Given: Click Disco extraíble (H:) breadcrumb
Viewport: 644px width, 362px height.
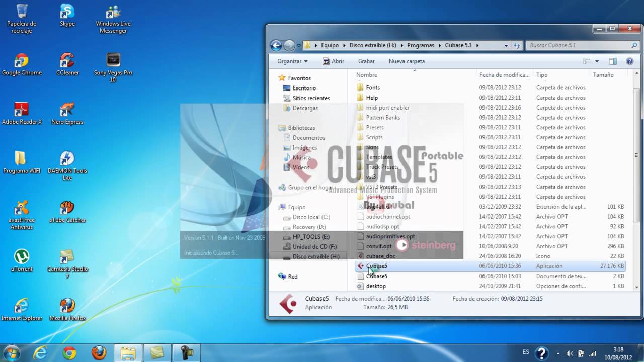Looking at the screenshot, I should [x=373, y=45].
